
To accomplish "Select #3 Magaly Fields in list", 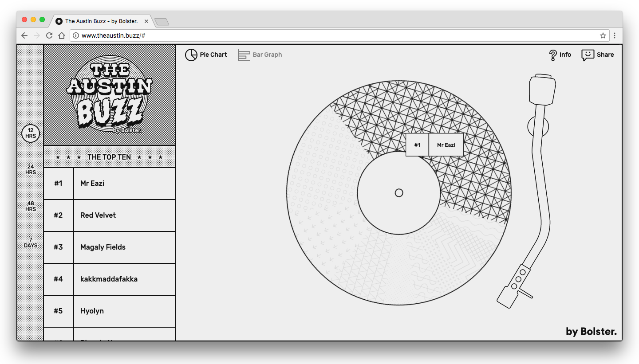I will pos(110,247).
